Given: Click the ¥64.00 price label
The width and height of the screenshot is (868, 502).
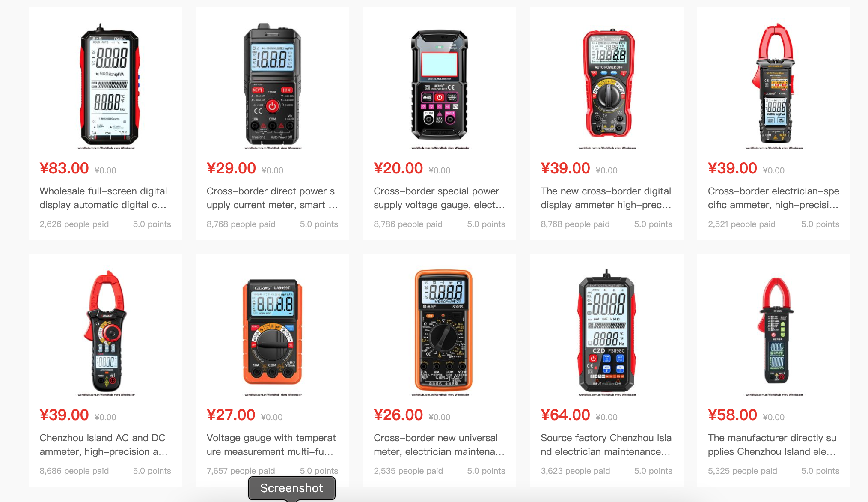Looking at the screenshot, I should (565, 415).
